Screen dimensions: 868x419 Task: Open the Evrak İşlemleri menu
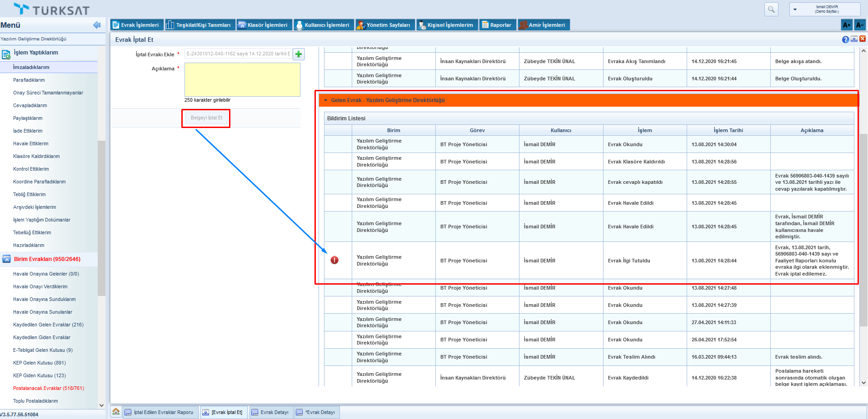click(x=135, y=25)
